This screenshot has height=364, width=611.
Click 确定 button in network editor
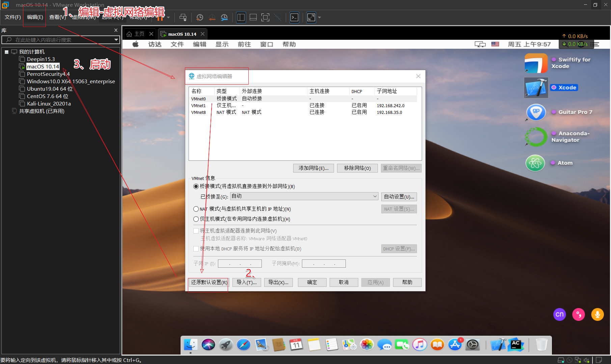312,282
